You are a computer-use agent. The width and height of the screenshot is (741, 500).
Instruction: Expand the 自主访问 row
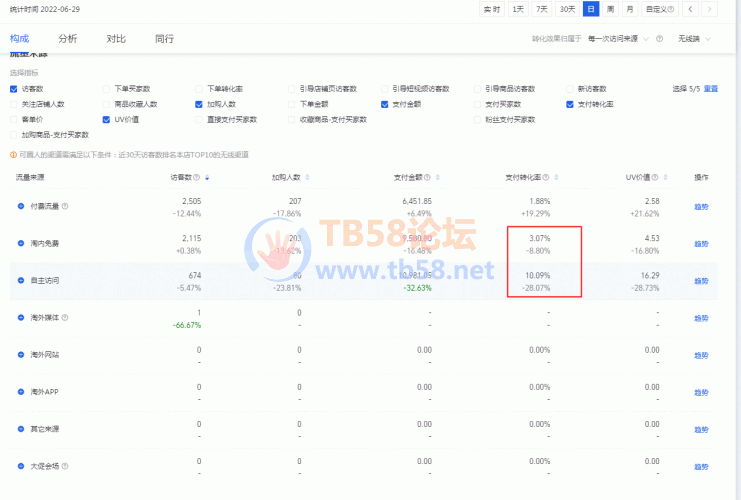[21, 280]
